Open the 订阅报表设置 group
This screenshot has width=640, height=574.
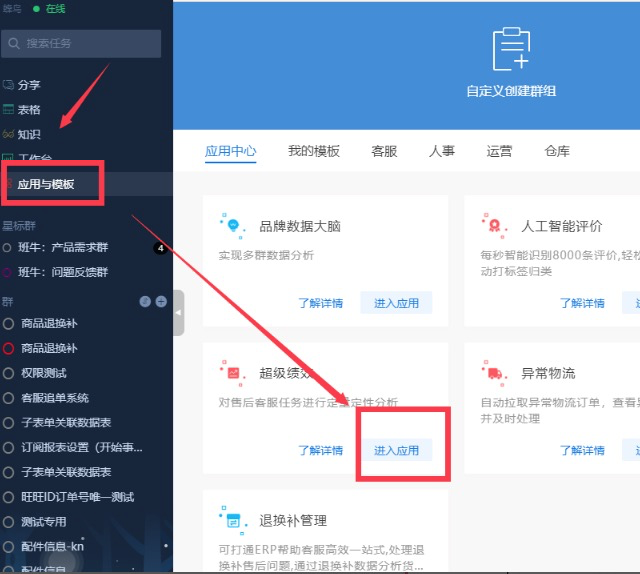82,447
